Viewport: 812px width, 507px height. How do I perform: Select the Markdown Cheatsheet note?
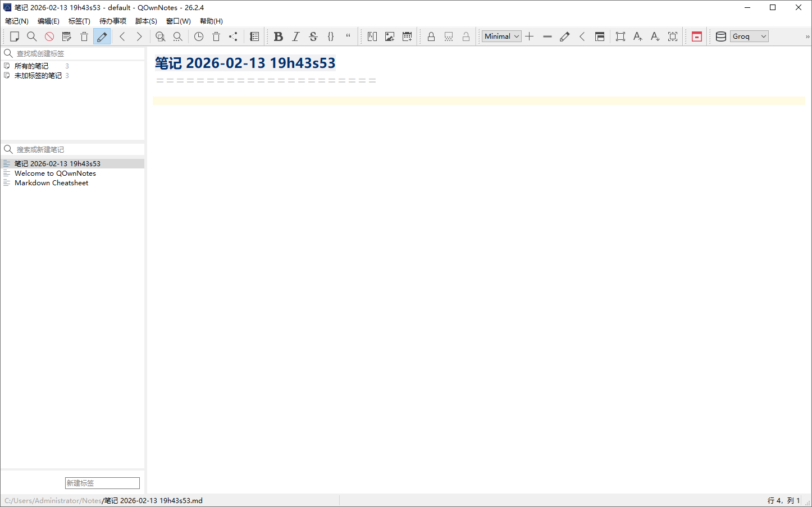coord(51,183)
